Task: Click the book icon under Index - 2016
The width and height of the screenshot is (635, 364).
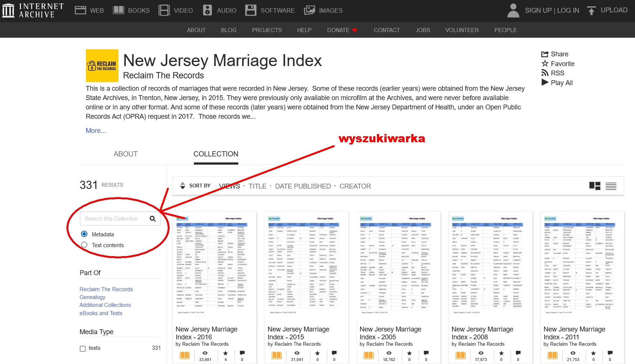Action: point(185,355)
